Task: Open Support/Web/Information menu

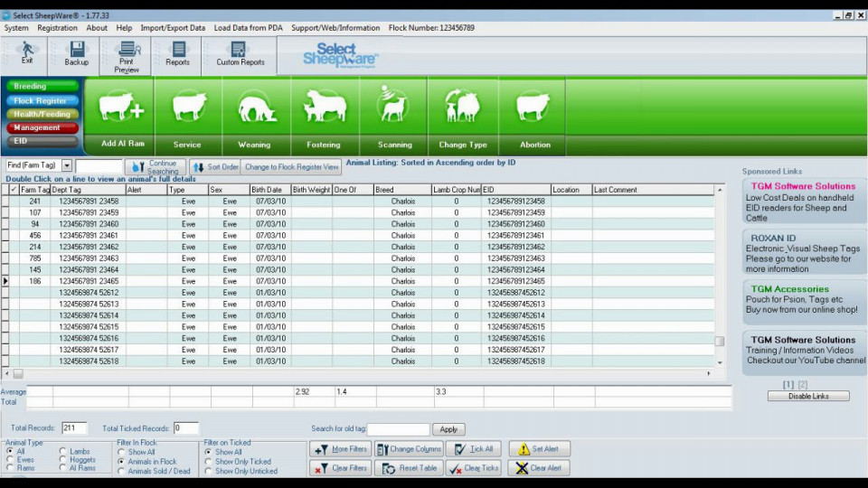Action: coord(335,28)
